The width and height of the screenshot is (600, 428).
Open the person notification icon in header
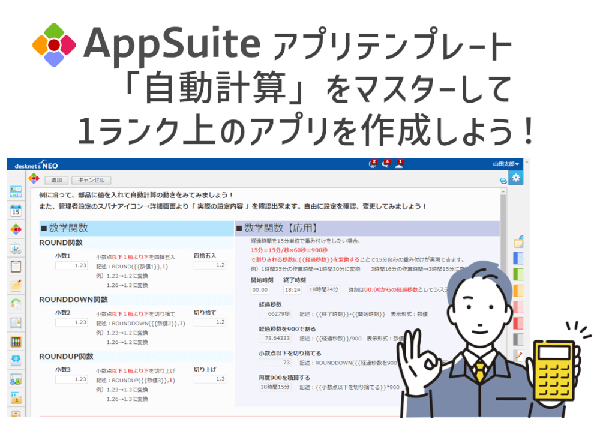tap(399, 164)
